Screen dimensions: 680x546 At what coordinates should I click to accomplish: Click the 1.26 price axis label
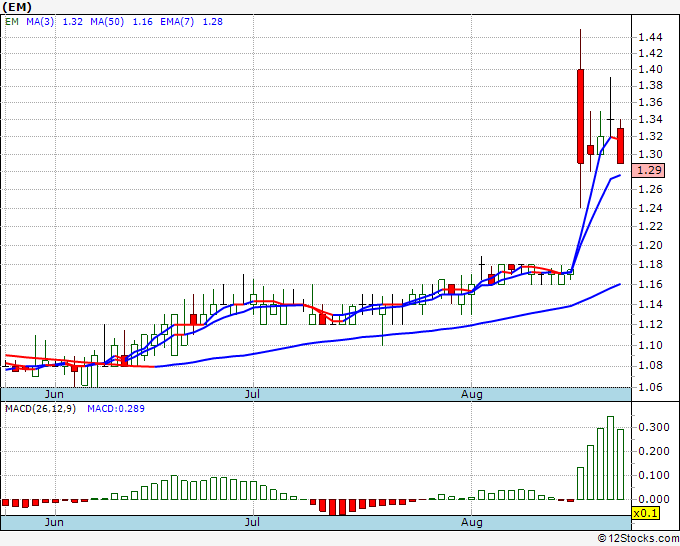tap(651, 189)
